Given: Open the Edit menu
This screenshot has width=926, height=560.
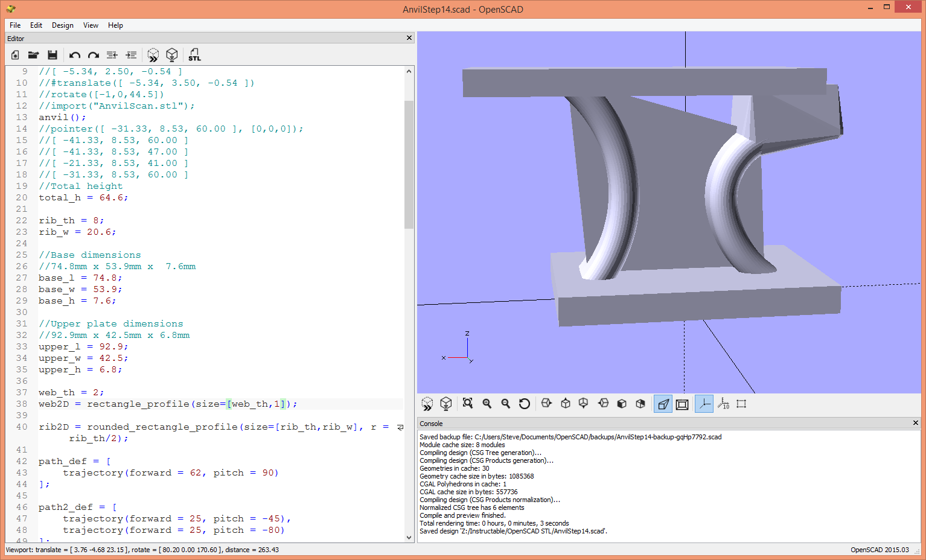Looking at the screenshot, I should [x=36, y=25].
